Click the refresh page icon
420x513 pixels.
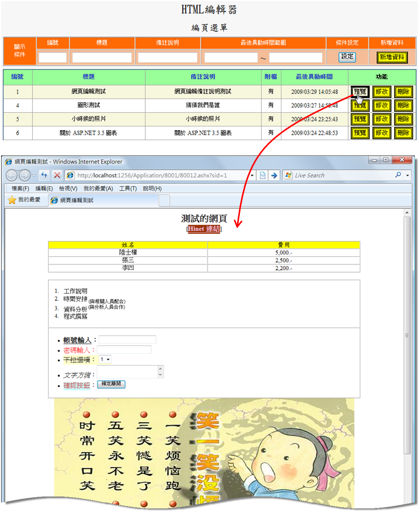pyautogui.click(x=44, y=175)
